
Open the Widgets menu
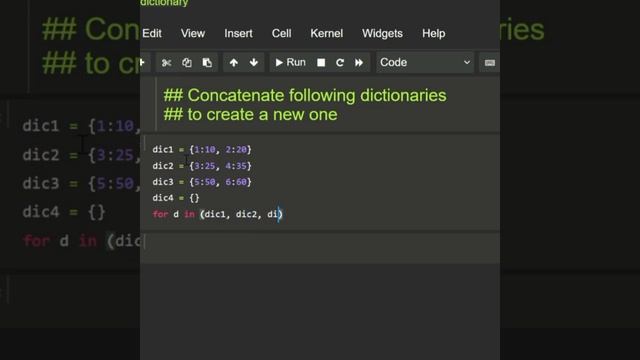click(382, 33)
